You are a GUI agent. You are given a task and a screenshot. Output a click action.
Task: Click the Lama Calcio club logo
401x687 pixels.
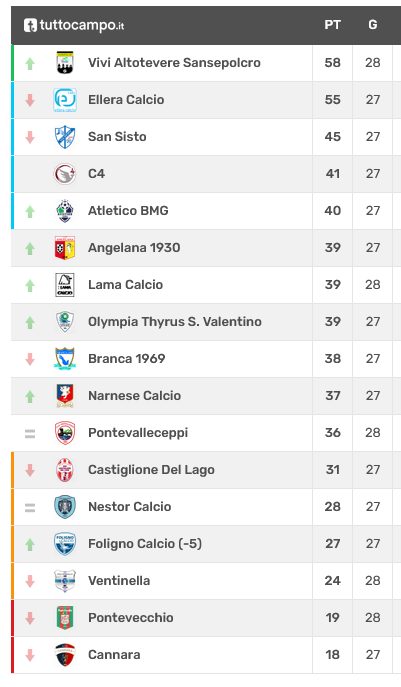(65, 285)
